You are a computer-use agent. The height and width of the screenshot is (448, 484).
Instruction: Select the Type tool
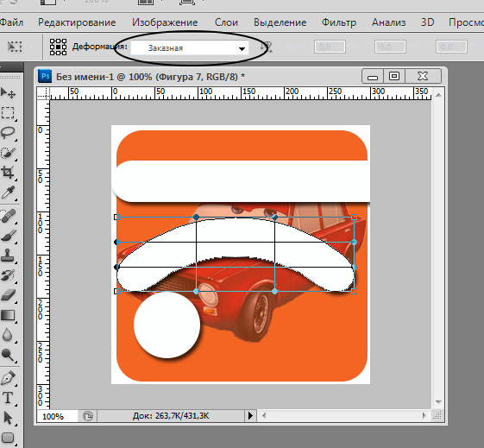pyautogui.click(x=8, y=398)
